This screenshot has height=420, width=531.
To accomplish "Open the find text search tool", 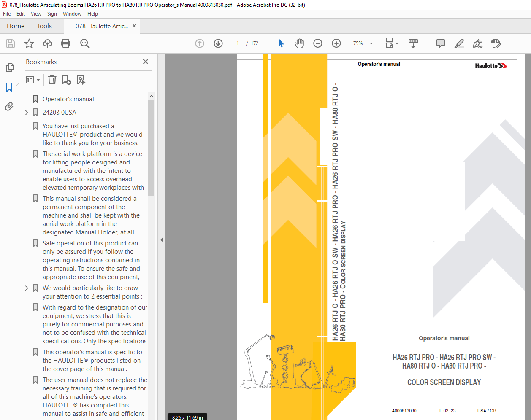I will tap(85, 43).
